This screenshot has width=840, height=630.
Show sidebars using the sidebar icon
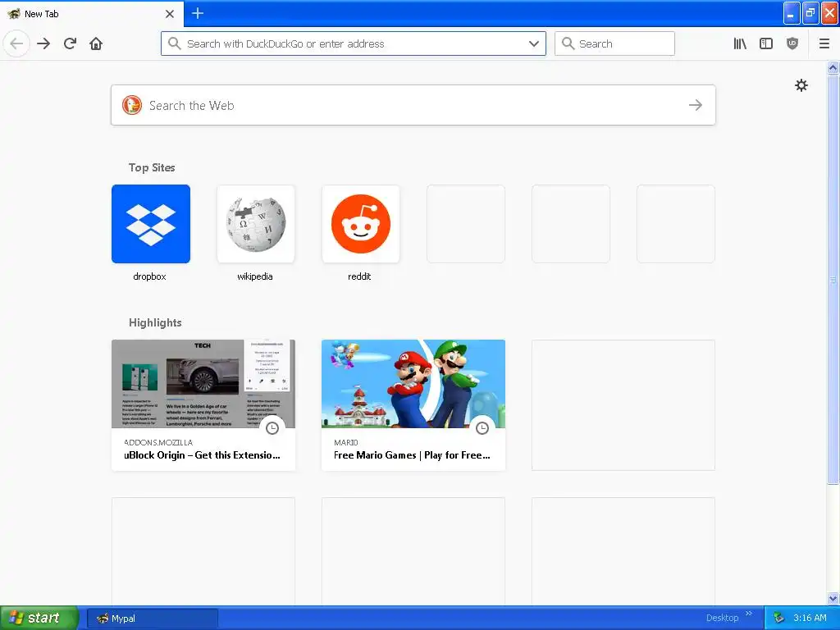tap(766, 43)
